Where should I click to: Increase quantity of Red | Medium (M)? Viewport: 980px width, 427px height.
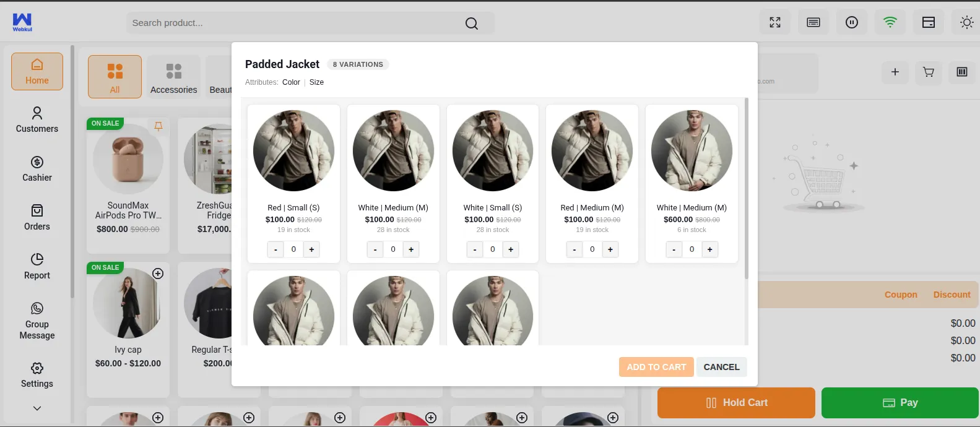[610, 249]
